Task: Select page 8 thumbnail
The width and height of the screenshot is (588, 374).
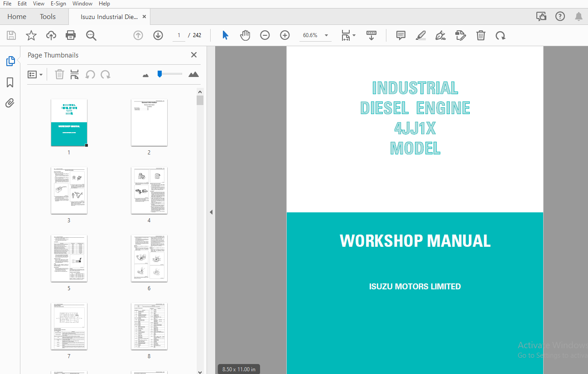Action: [149, 326]
